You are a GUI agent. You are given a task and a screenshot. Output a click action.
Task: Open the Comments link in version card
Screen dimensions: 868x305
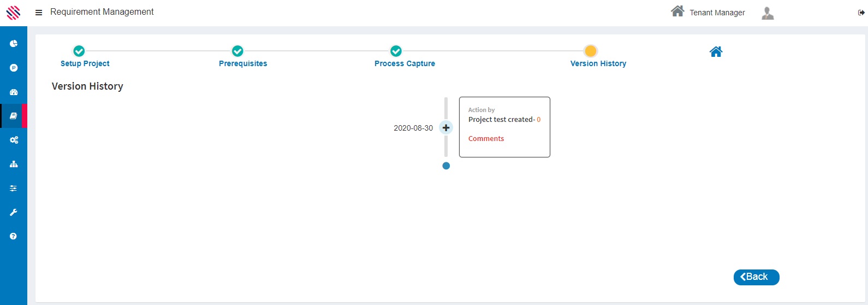[x=486, y=139]
